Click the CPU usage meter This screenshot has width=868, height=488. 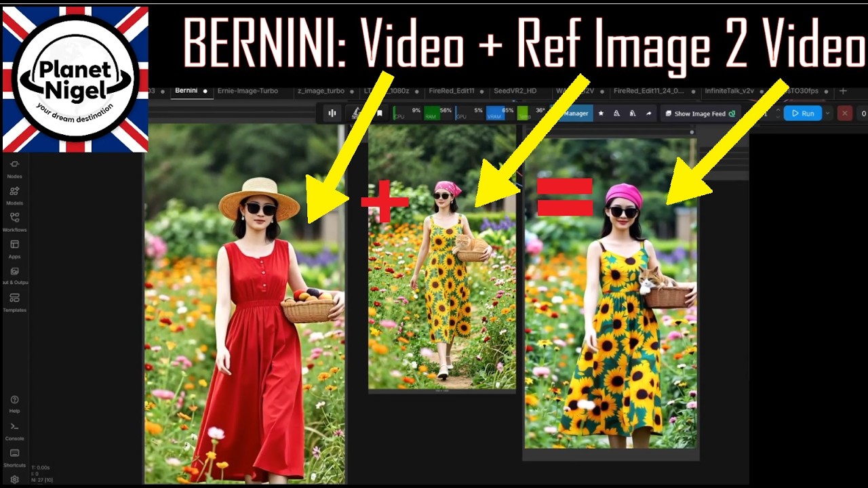(x=407, y=113)
